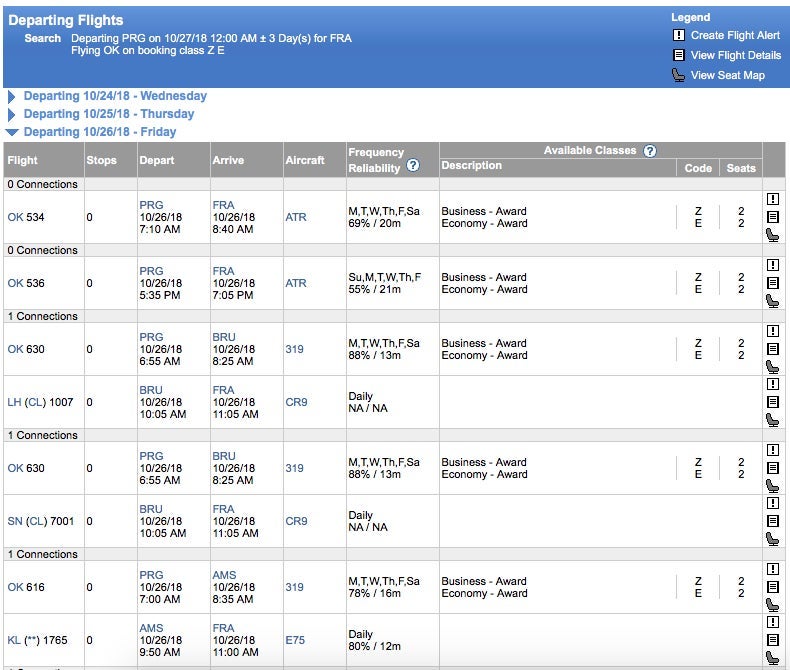View seat map icon for SN 7001

click(x=772, y=539)
